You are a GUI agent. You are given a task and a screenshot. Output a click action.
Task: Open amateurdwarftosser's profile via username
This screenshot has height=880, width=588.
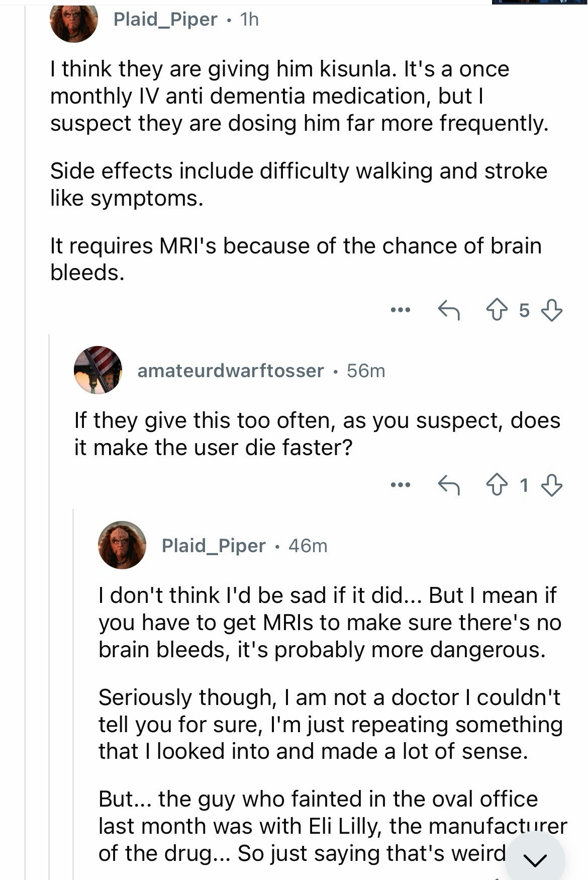coord(230,371)
